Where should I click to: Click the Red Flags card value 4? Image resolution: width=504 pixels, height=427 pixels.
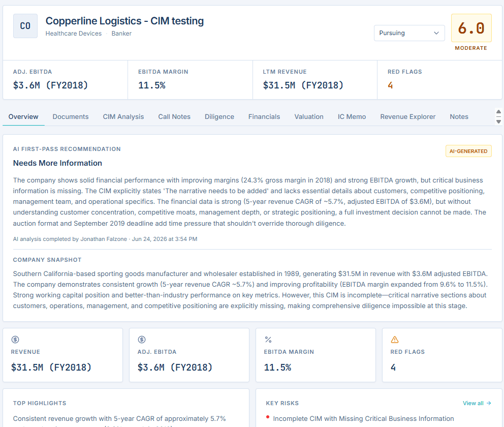click(x=393, y=367)
